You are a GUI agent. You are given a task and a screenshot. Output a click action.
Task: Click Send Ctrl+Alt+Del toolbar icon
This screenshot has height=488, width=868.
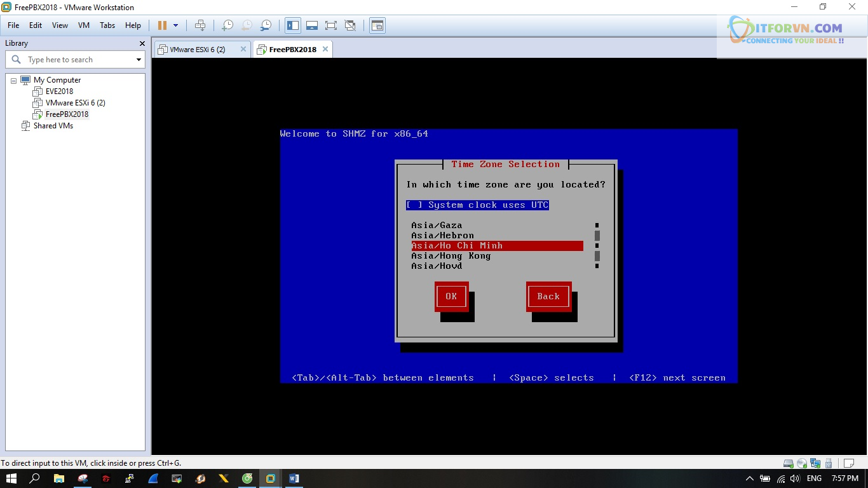pyautogui.click(x=200, y=25)
